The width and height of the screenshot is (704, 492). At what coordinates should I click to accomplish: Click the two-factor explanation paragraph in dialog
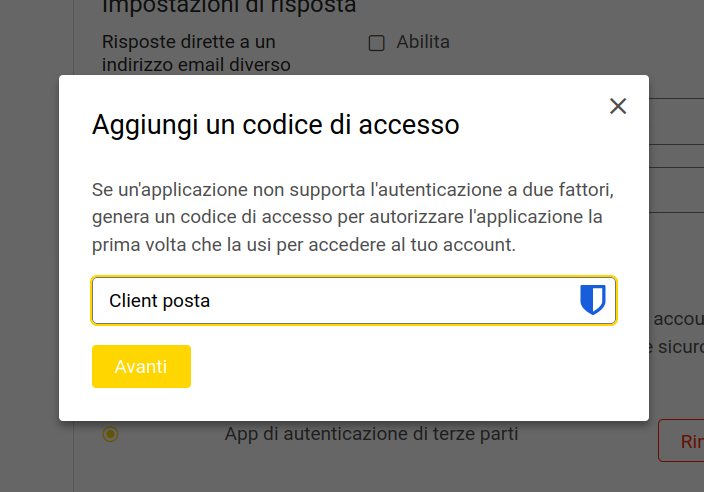click(x=350, y=216)
